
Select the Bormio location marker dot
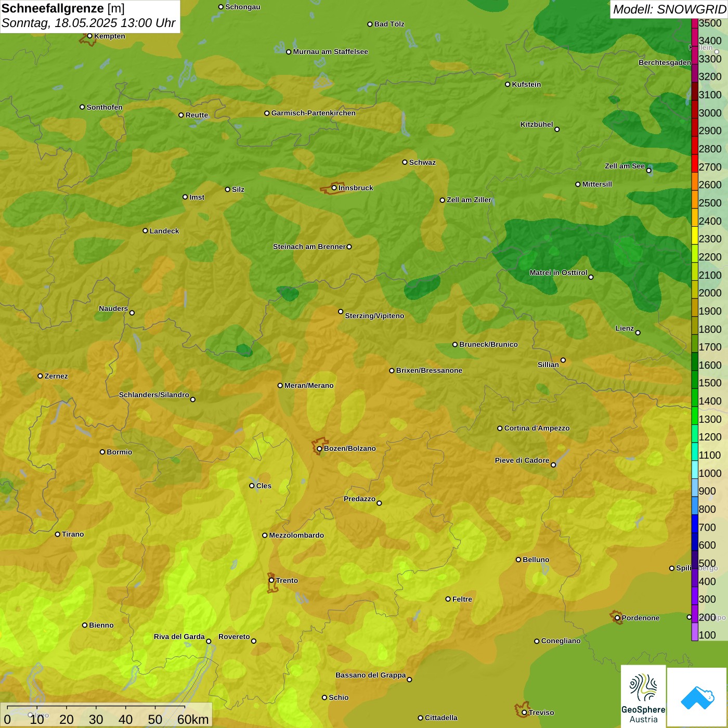point(102,452)
